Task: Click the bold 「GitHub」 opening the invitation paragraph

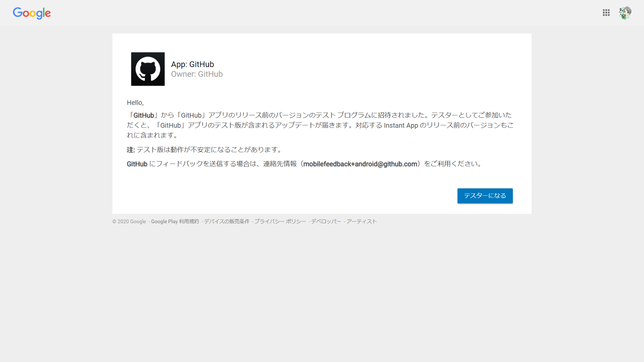Action: point(143,115)
